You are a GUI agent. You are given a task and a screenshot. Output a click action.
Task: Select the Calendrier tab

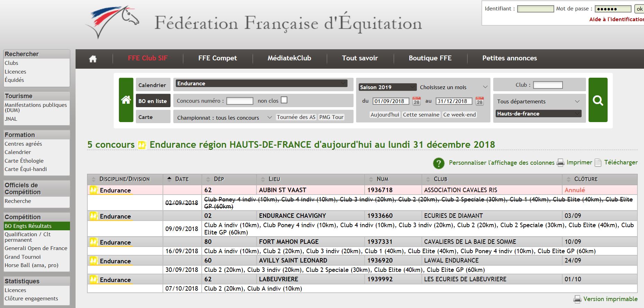click(x=153, y=85)
